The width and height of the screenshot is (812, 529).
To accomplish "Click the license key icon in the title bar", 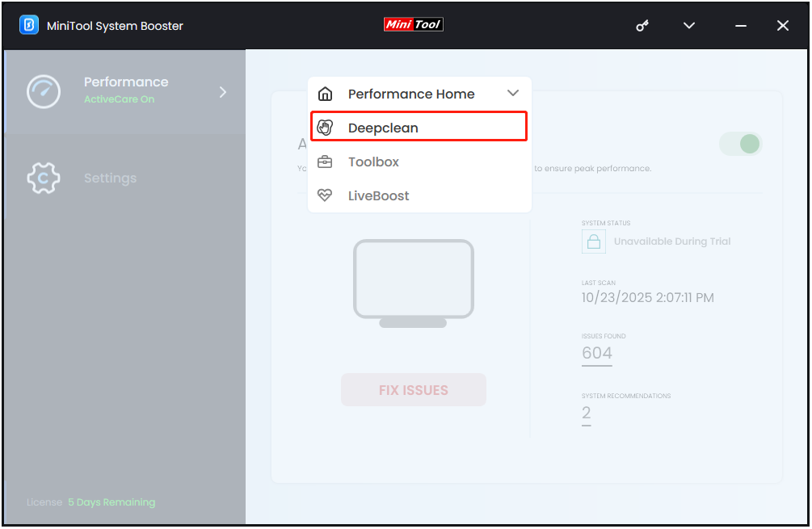I will point(642,25).
